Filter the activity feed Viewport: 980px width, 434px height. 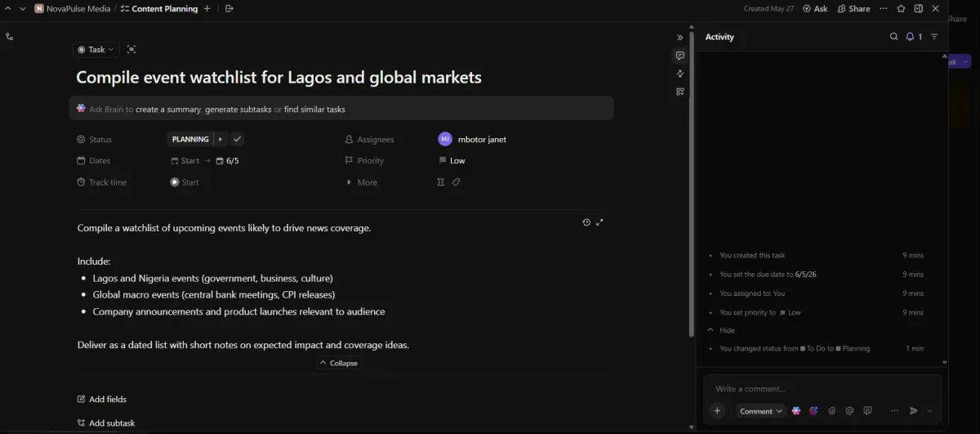pos(934,37)
